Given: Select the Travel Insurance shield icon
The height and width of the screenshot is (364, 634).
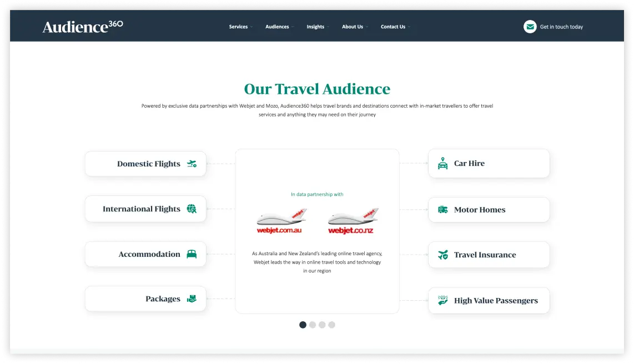Looking at the screenshot, I should [442, 254].
